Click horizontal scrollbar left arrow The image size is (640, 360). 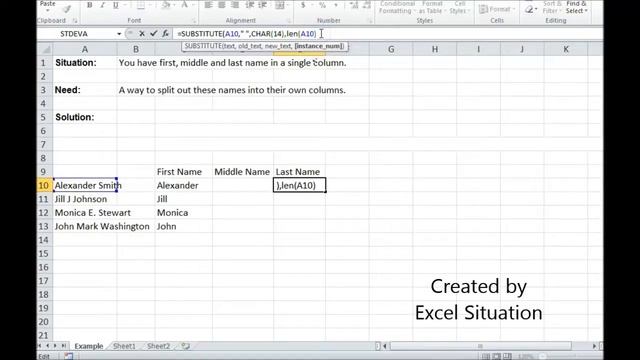tap(385, 346)
